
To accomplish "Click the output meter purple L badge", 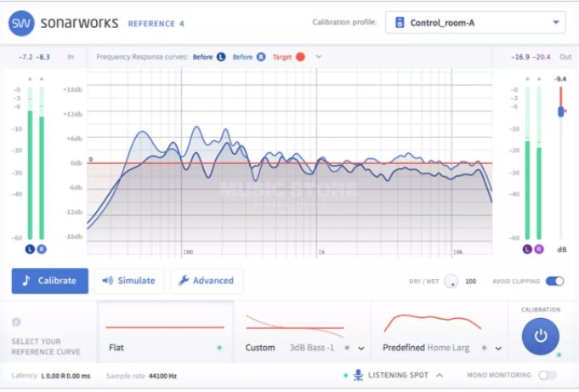I will pos(527,249).
